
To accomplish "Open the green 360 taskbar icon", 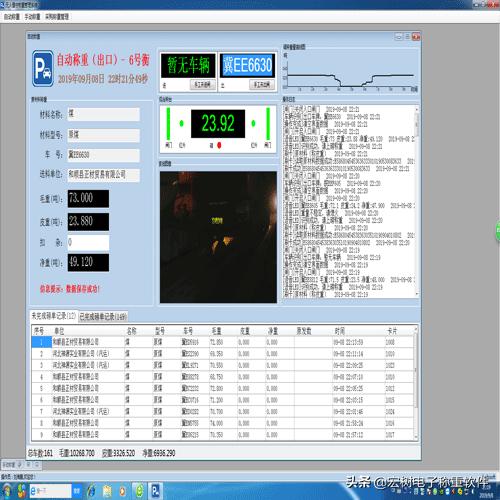I will (139, 491).
